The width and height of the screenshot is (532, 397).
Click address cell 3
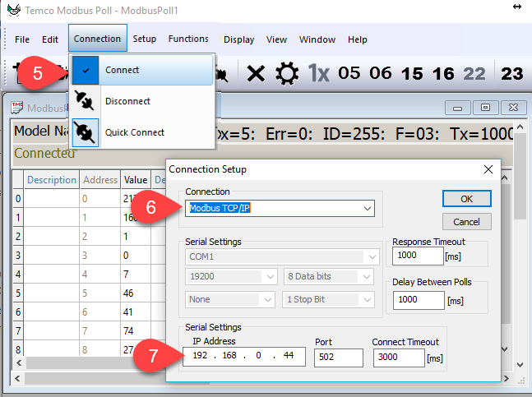[100, 256]
